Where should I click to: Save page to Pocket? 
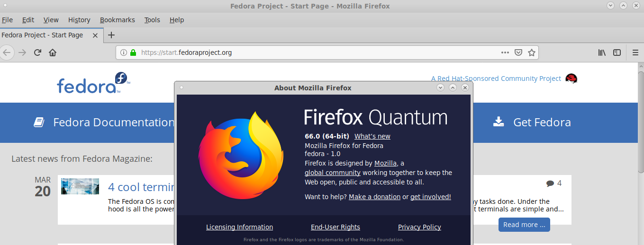518,52
